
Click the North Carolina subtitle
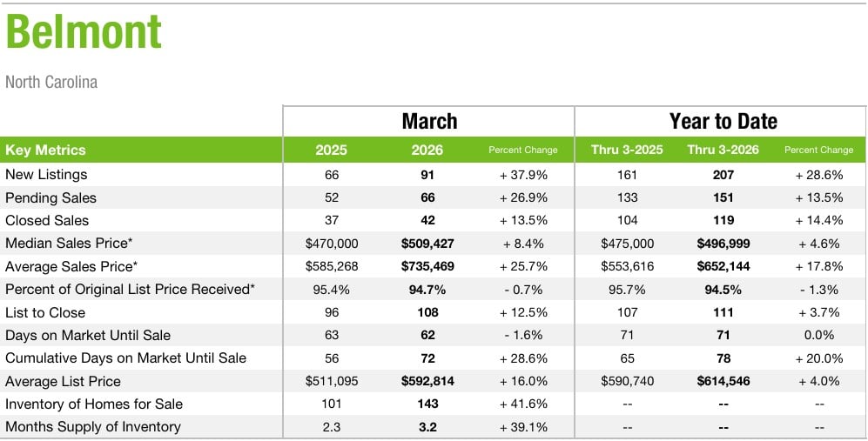point(51,83)
